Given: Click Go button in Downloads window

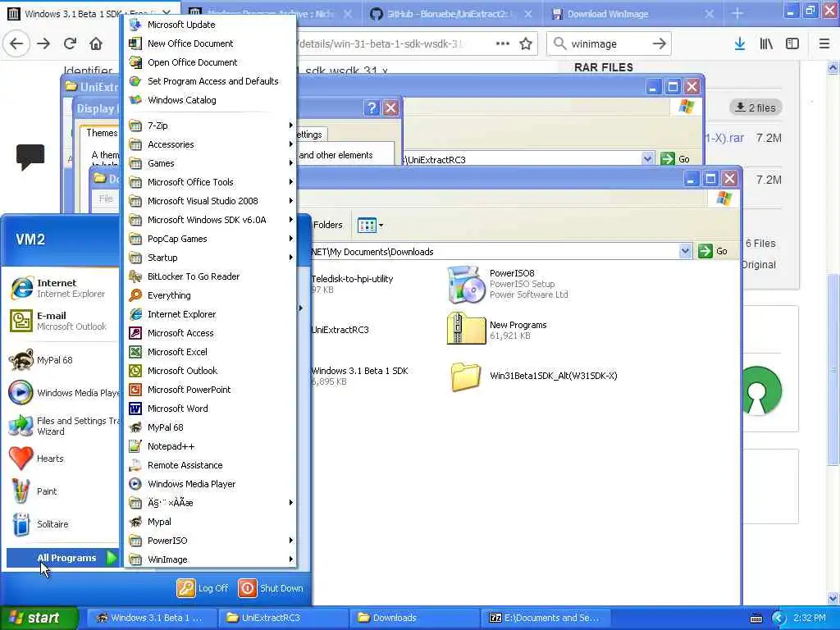Looking at the screenshot, I should click(x=713, y=251).
